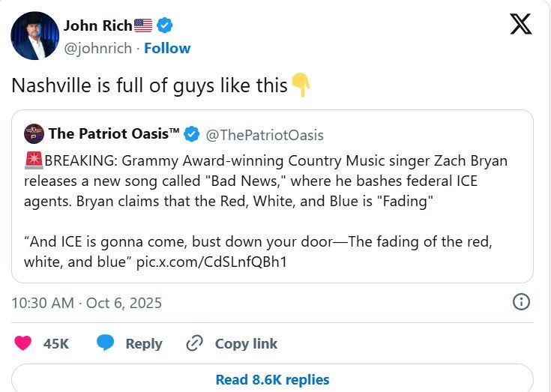551x392 pixels.
Task: Click the chain link copy icon
Action: [x=194, y=343]
